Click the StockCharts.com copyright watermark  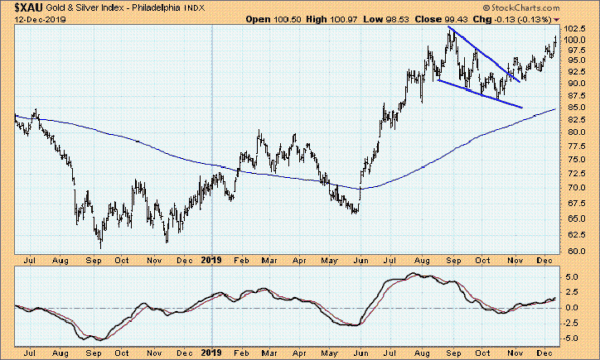pos(521,8)
